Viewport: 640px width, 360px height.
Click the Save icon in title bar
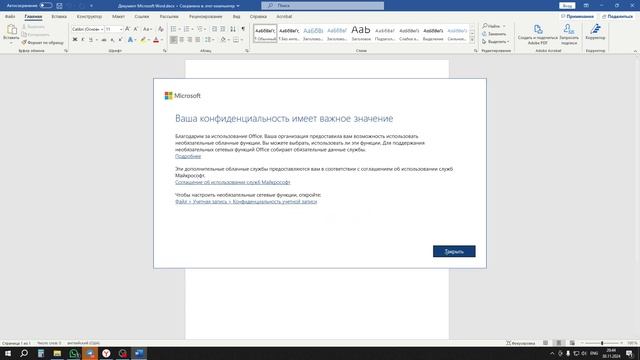tap(60, 6)
